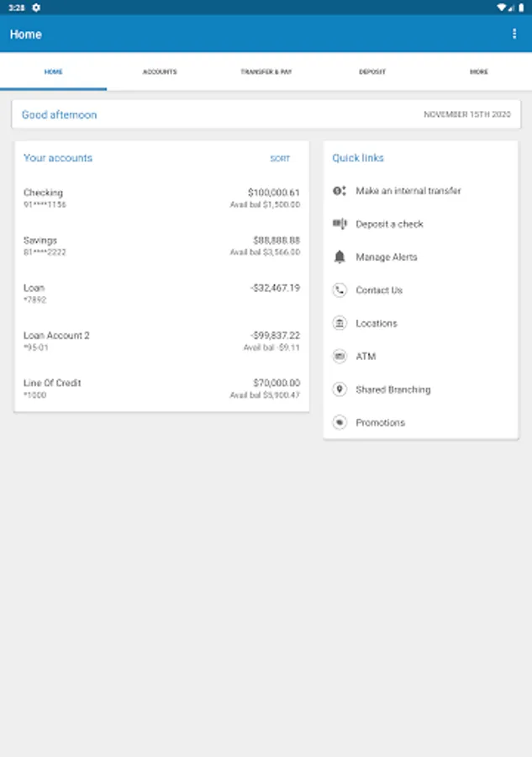Tap the clock in status bar
Image resolution: width=532 pixels, height=757 pixels.
(17, 8)
